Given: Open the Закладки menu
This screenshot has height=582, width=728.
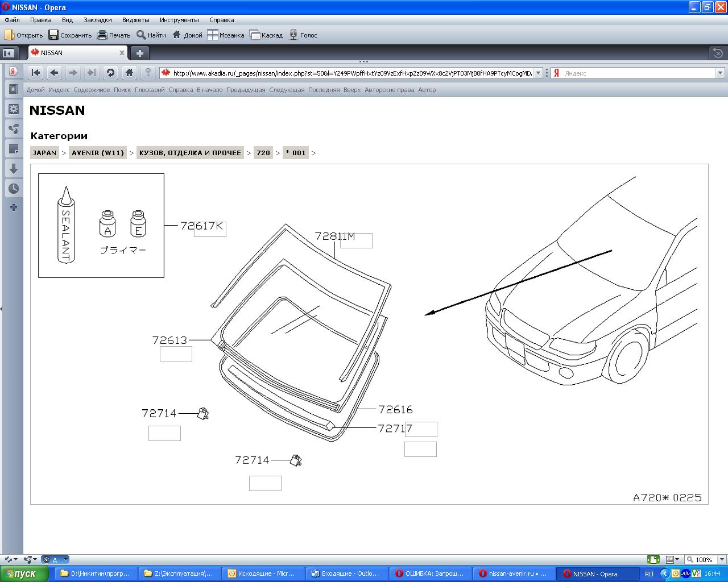Looking at the screenshot, I should pyautogui.click(x=97, y=20).
